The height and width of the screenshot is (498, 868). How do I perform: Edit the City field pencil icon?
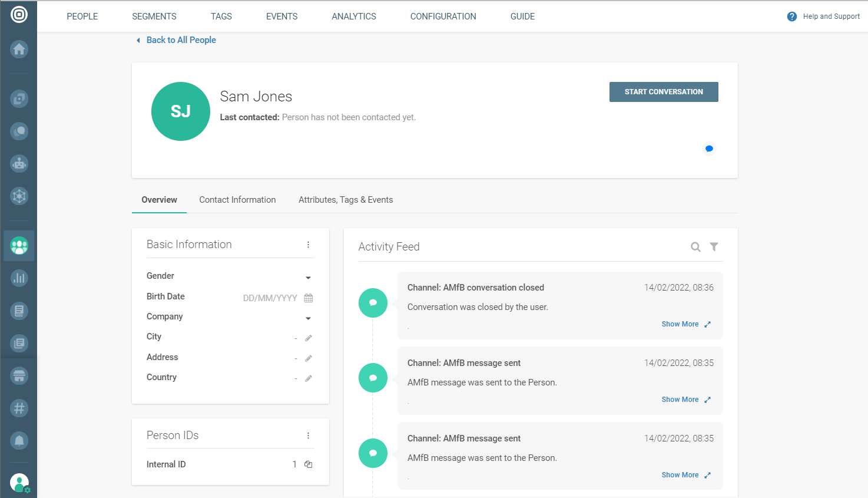pos(308,338)
